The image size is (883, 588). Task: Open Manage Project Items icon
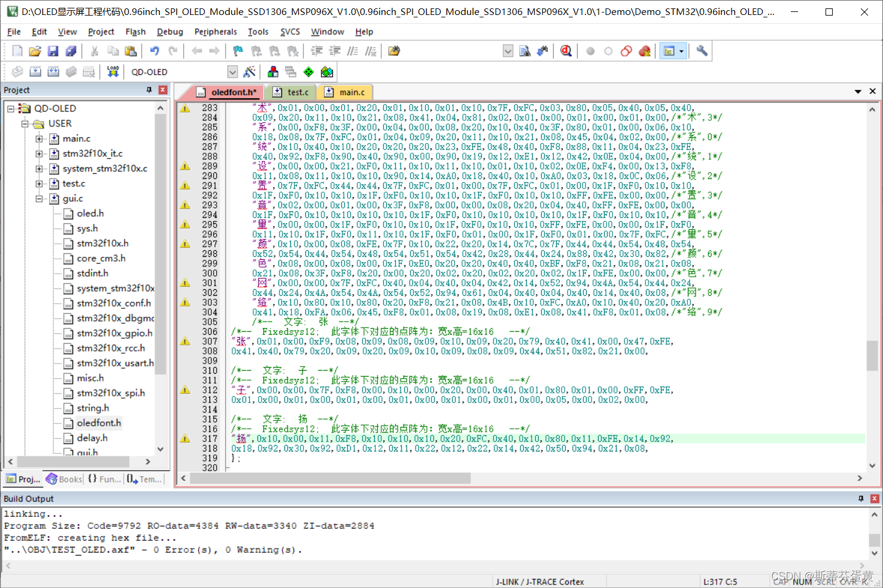(x=273, y=72)
